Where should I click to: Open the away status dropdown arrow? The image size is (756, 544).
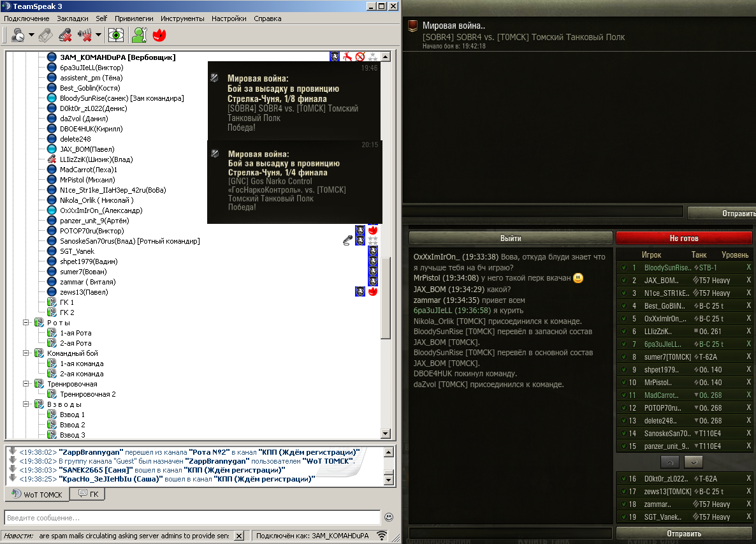tap(31, 35)
